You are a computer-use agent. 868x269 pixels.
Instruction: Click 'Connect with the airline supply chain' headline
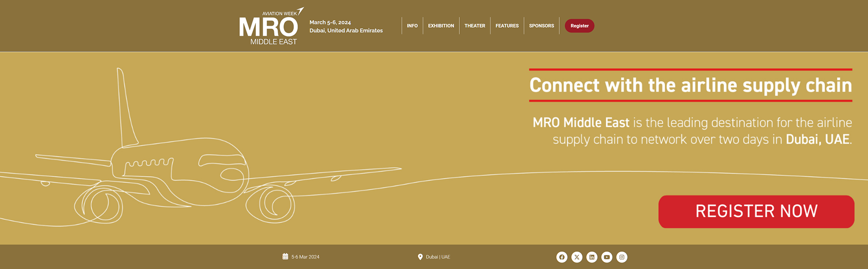[x=691, y=85]
